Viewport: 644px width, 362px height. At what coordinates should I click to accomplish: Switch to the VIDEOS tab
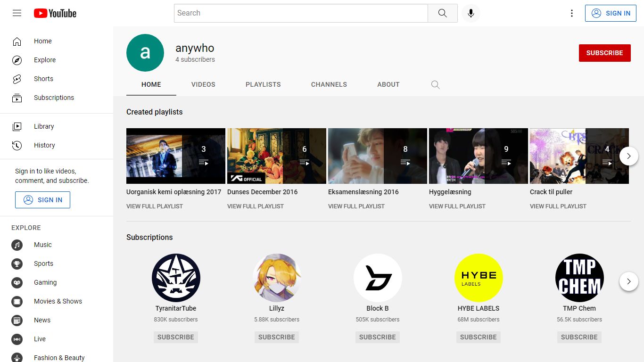point(203,85)
